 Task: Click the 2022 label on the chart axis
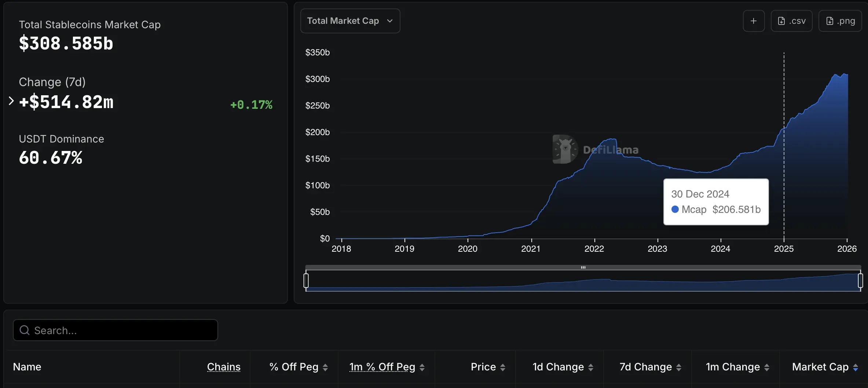594,248
